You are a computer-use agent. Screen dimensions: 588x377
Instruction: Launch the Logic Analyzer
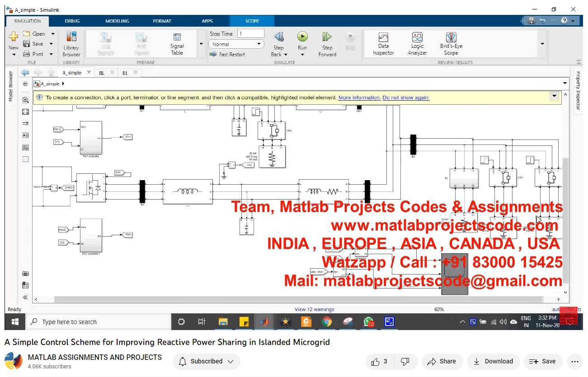click(417, 43)
